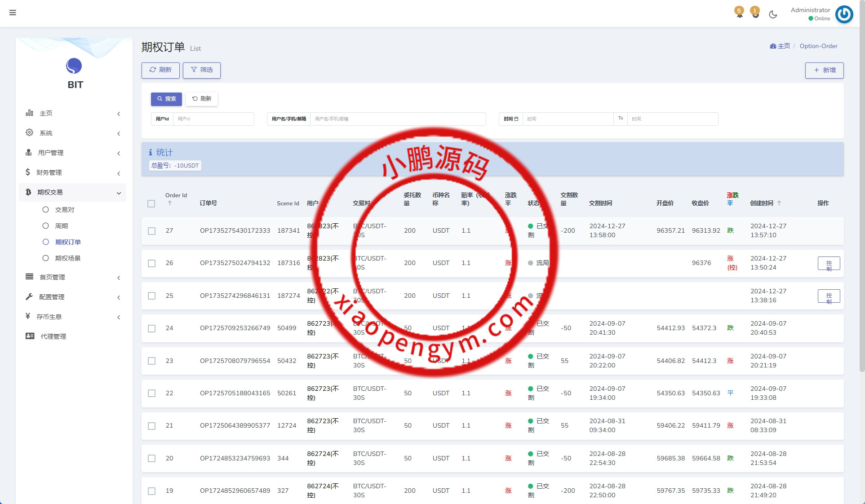Screen dimensions: 865x504
Task: Sort by Order Id column arrow
Action: coord(170,203)
